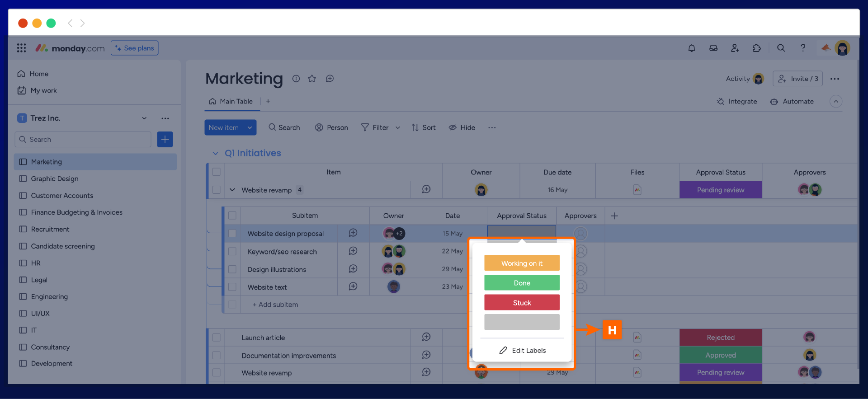Open the New item dropdown arrow
868x399 pixels.
250,127
